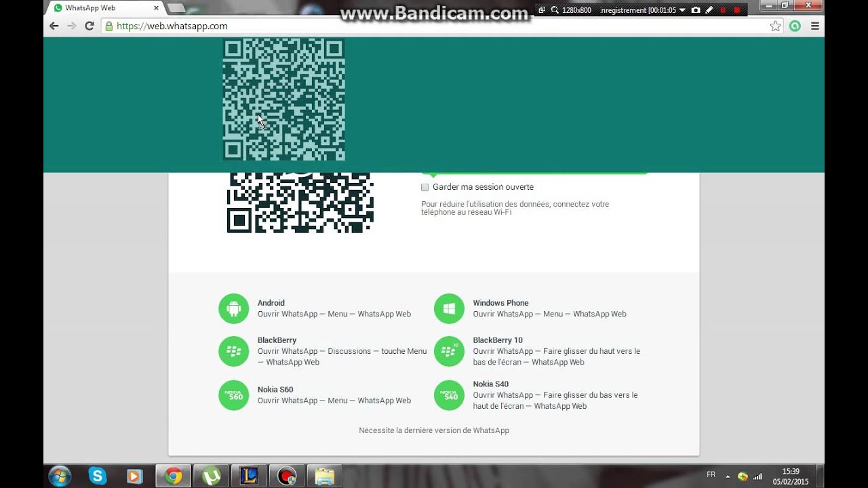The image size is (868, 488).
Task: Click the 'Nokia S60' heading text
Action: [275, 390]
